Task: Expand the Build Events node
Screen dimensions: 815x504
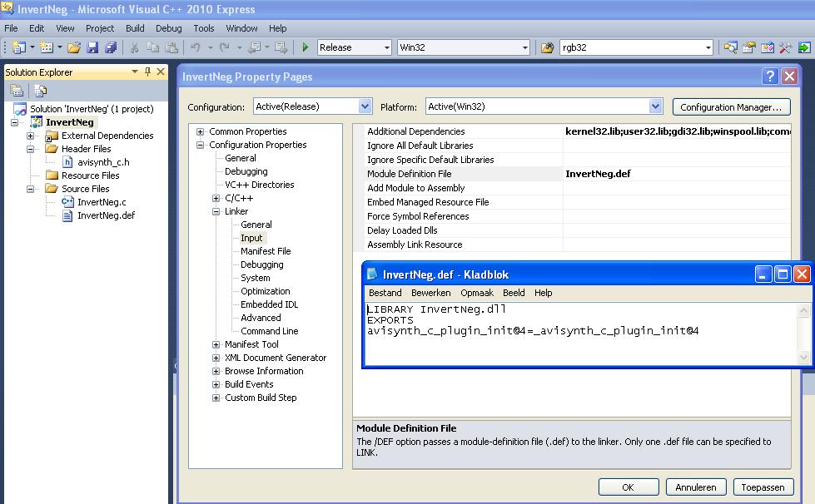Action: (x=216, y=384)
